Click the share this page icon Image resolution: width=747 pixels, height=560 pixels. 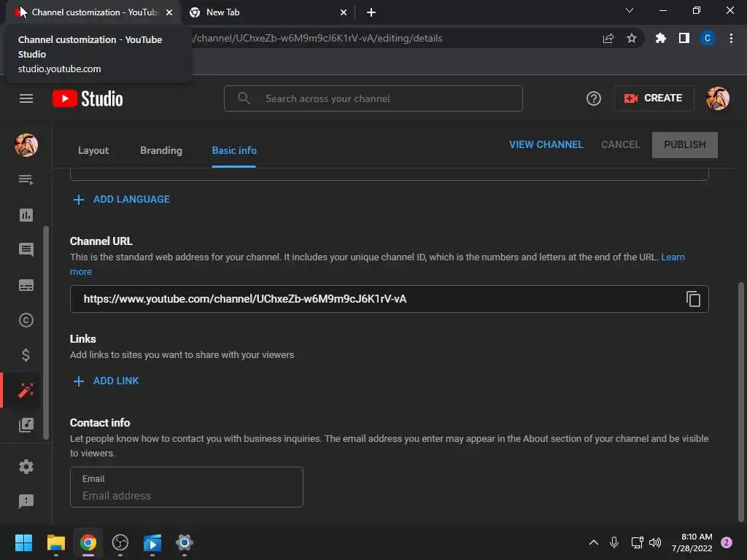click(x=608, y=39)
